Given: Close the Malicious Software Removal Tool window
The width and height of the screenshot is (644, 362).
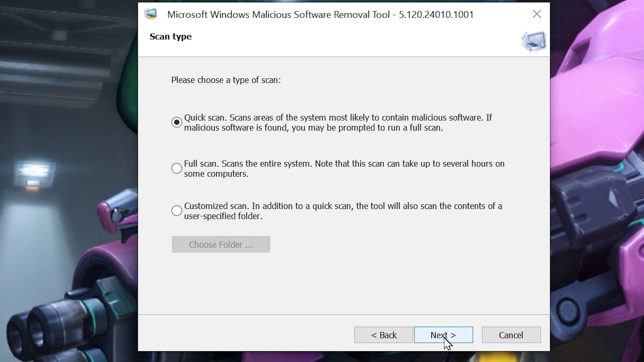Looking at the screenshot, I should (x=537, y=14).
